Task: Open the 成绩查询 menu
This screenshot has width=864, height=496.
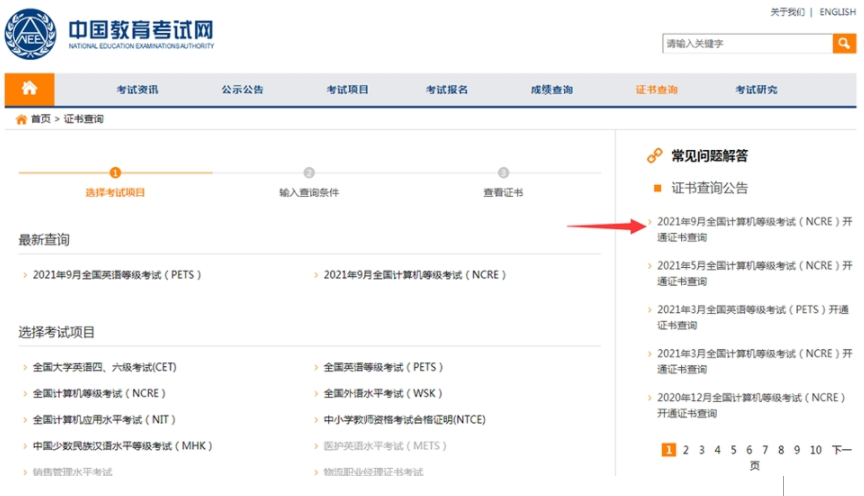Action: pos(552,89)
